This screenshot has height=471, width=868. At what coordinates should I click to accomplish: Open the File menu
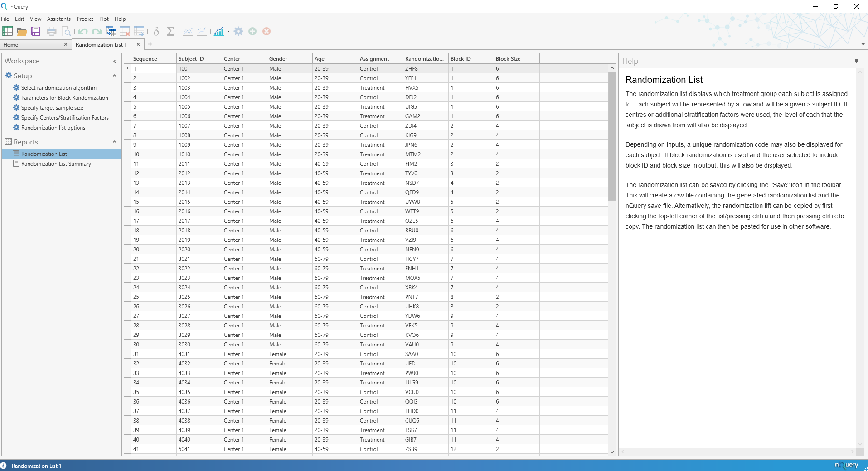[5, 19]
